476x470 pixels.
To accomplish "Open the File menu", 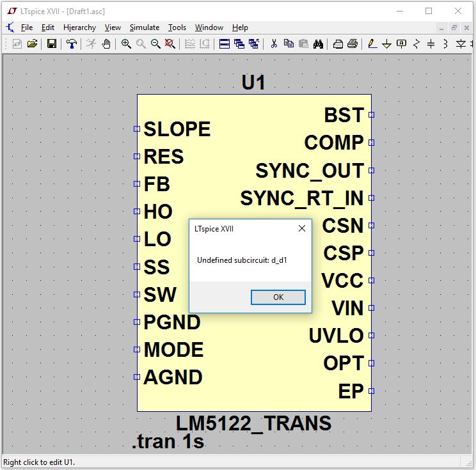I will point(27,27).
